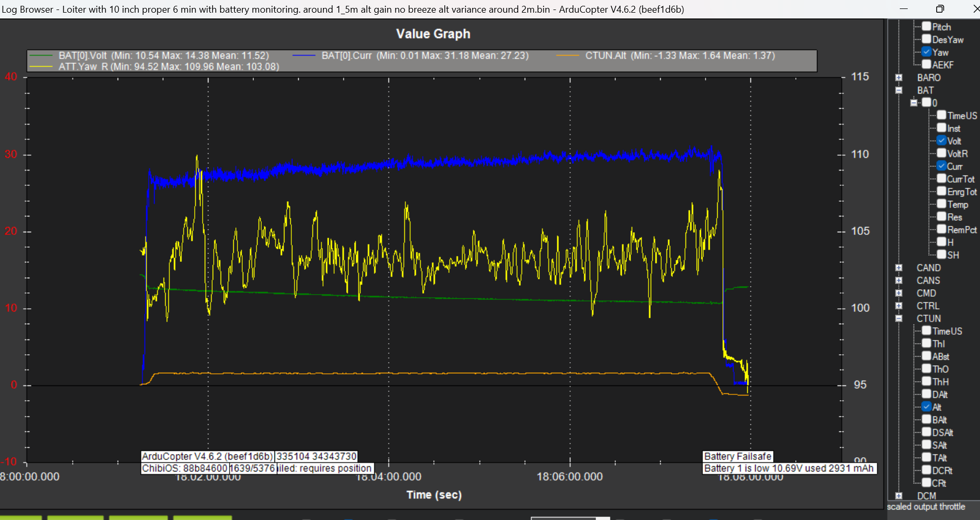This screenshot has width=980, height=520.
Task: Check the RemPct checkbox under BAT
Action: click(941, 229)
